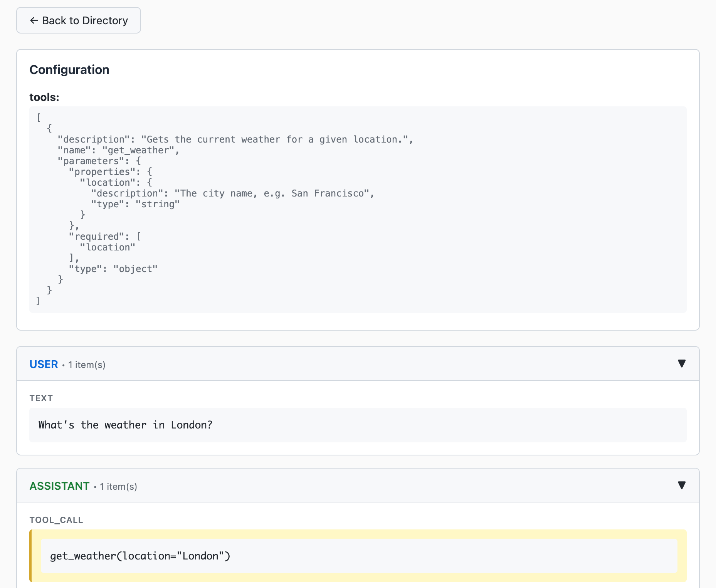The image size is (716, 588).
Task: Click the Back to Directory button
Action: click(79, 20)
